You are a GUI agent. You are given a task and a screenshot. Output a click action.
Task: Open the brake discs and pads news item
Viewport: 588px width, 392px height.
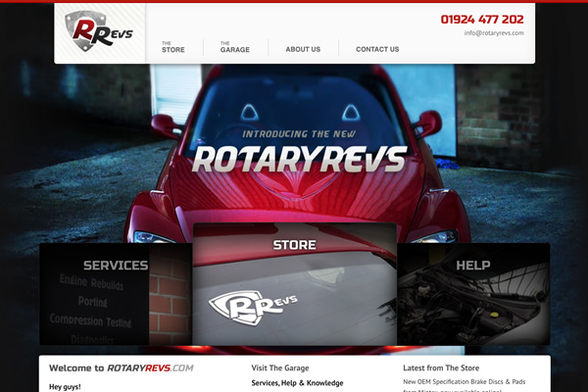point(465,385)
